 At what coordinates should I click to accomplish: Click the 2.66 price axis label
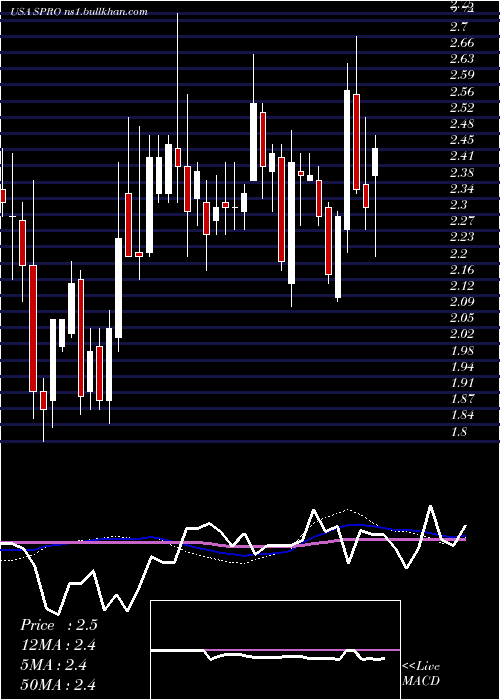coord(462,43)
